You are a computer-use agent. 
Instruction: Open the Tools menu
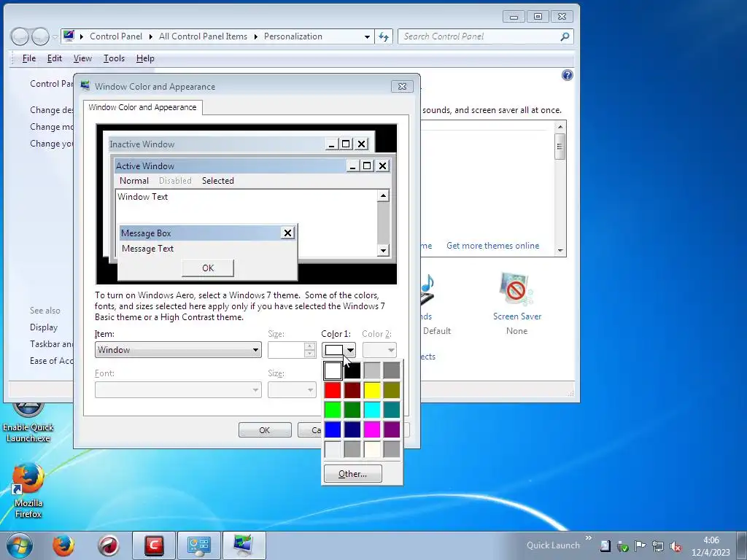[114, 58]
